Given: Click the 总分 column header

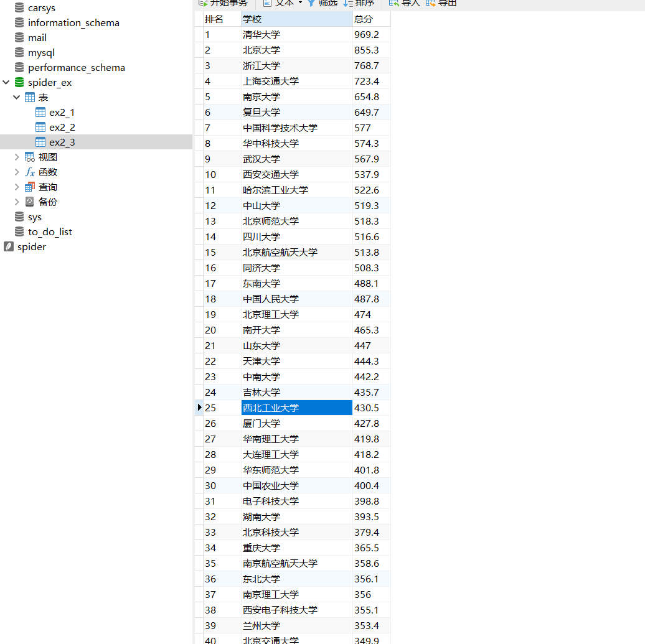Looking at the screenshot, I should (x=372, y=19).
